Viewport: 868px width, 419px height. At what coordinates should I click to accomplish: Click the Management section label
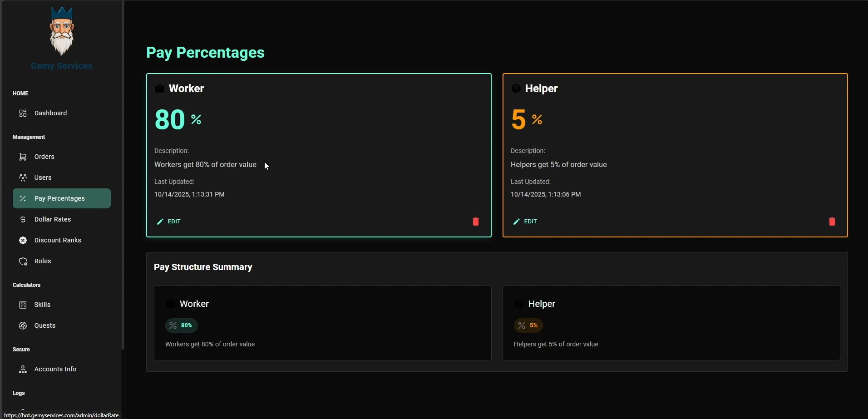(29, 137)
